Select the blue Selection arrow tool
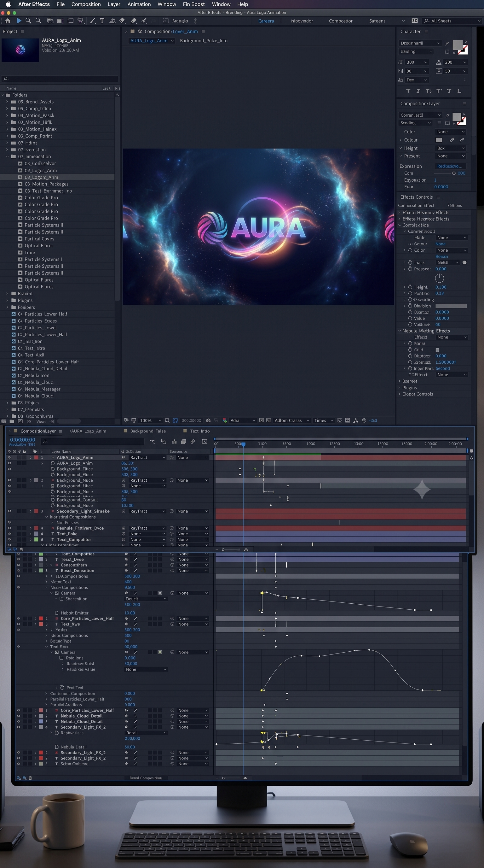Viewport: 484px width, 868px height. (x=19, y=21)
